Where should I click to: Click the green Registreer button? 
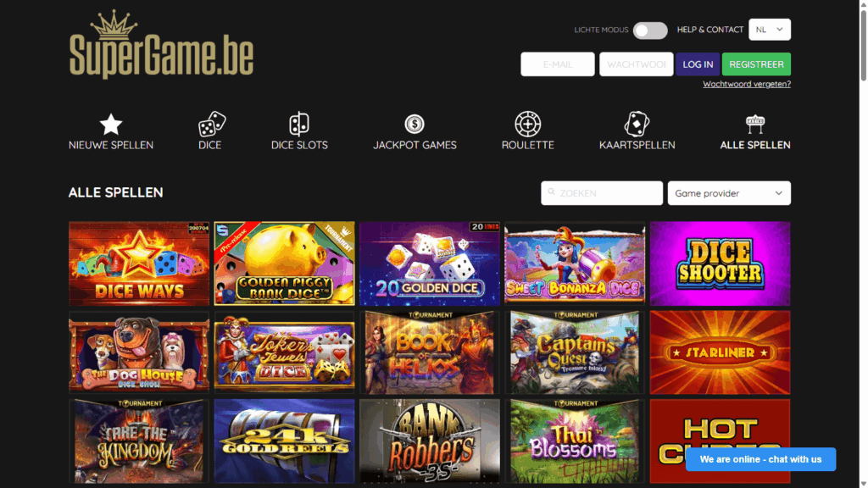coord(756,64)
